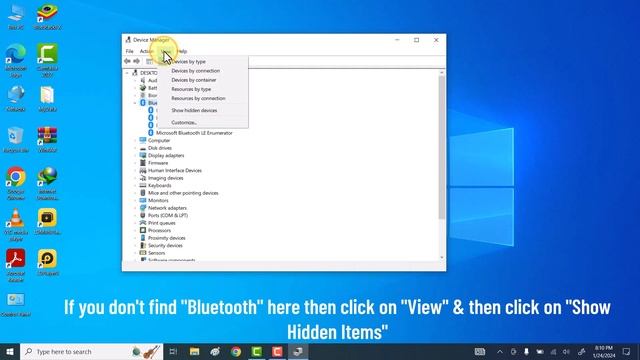Viewport: 640px width, 360px height.
Task: Open the notification center icon
Action: click(627, 351)
